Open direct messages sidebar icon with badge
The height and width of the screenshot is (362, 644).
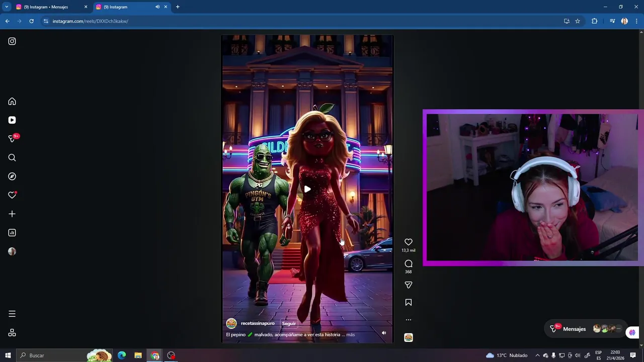coord(12,139)
